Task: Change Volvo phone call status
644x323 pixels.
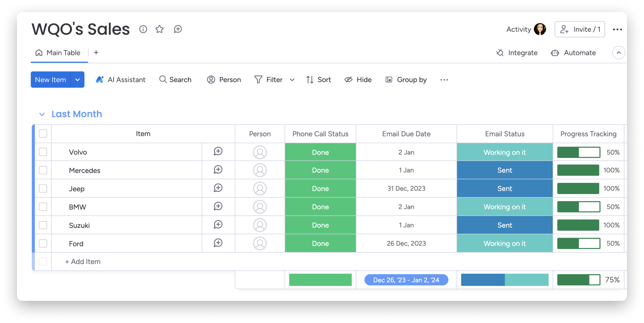Action: coord(320,152)
